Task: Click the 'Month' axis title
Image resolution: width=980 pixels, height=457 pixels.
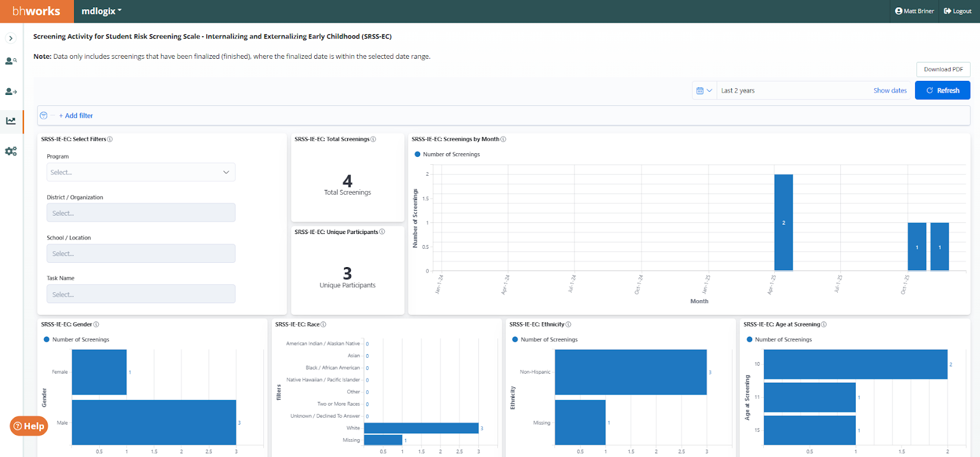Action: coord(699,301)
